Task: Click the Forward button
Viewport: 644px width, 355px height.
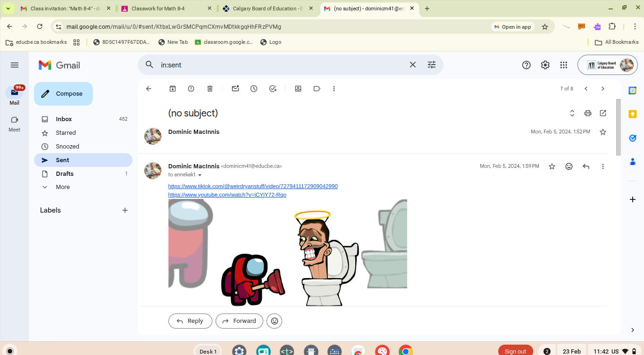Action: pos(239,321)
